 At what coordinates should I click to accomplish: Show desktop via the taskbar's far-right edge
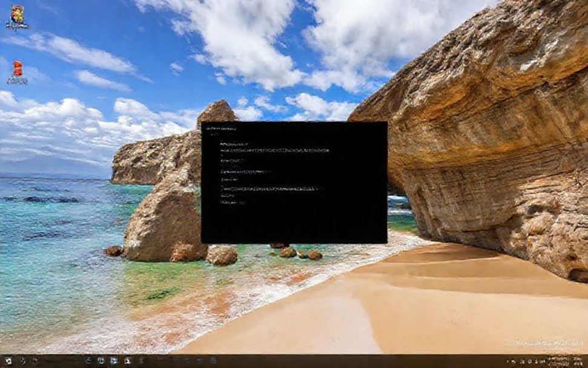[x=587, y=361]
